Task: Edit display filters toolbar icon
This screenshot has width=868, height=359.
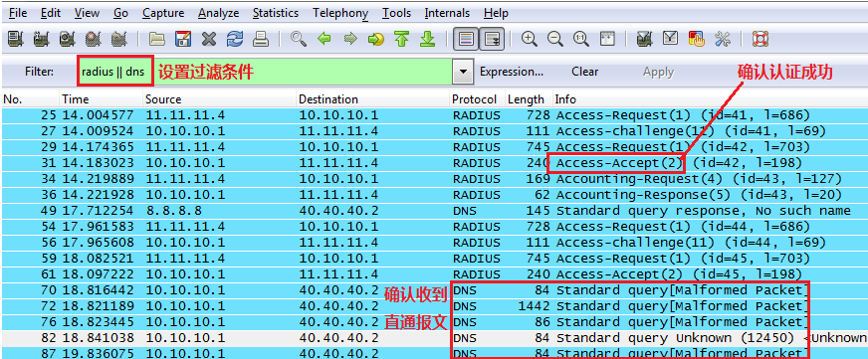Action: [671, 39]
